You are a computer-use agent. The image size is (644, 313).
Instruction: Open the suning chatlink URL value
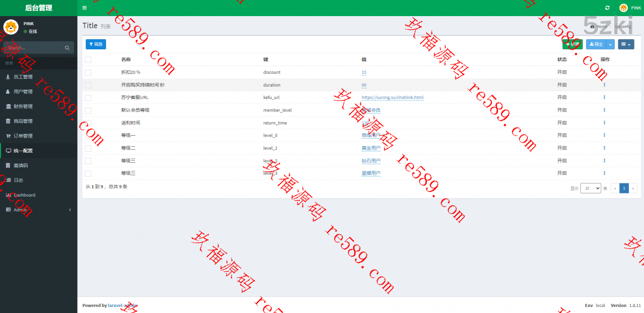pos(392,97)
